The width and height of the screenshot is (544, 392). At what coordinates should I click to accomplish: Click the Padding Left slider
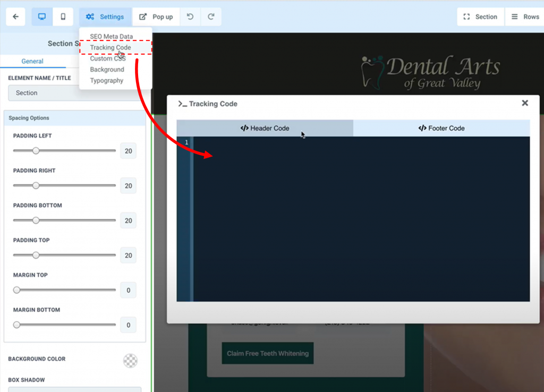64,151
